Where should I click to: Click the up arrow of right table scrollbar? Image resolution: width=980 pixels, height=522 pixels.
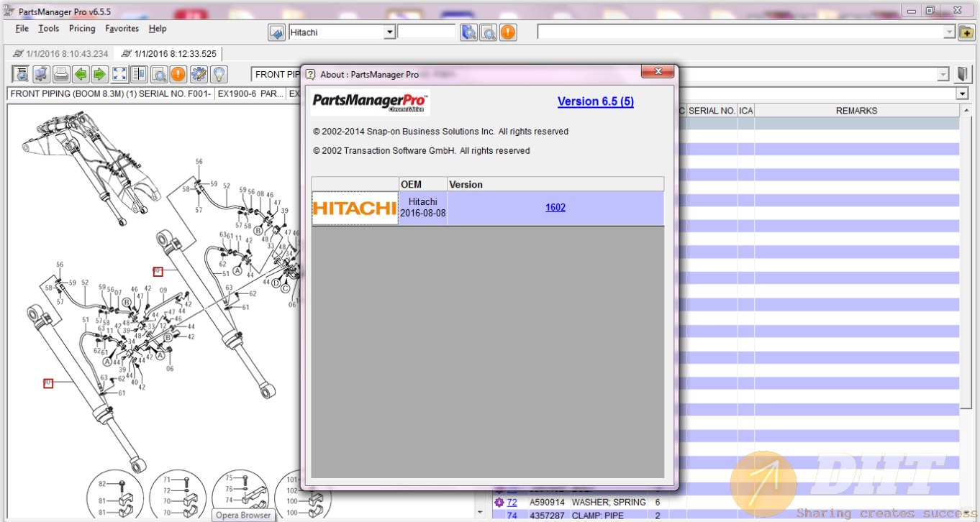click(x=966, y=111)
